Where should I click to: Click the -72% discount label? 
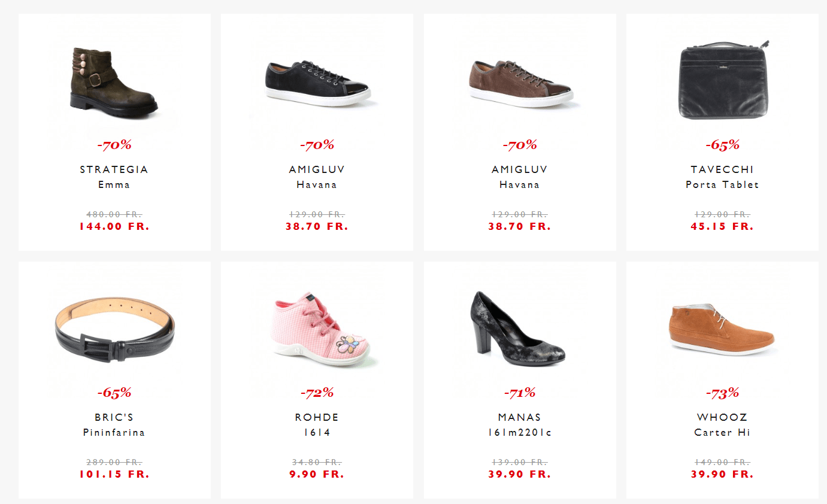317,393
